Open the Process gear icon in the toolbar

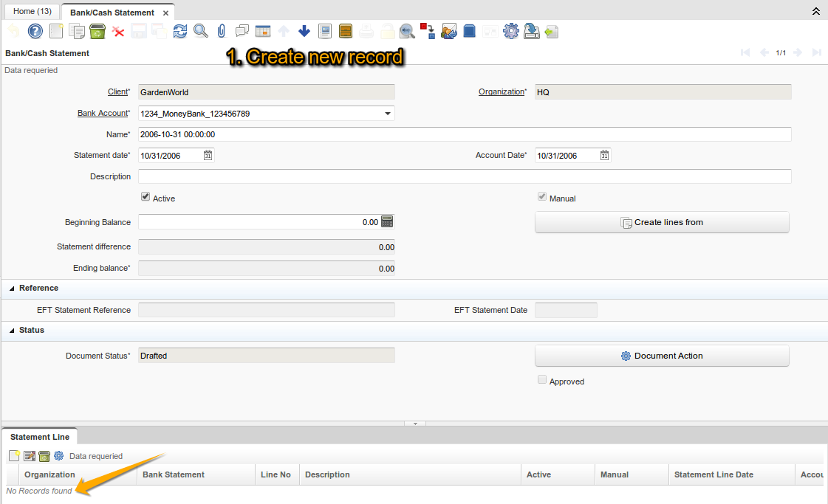pyautogui.click(x=510, y=31)
